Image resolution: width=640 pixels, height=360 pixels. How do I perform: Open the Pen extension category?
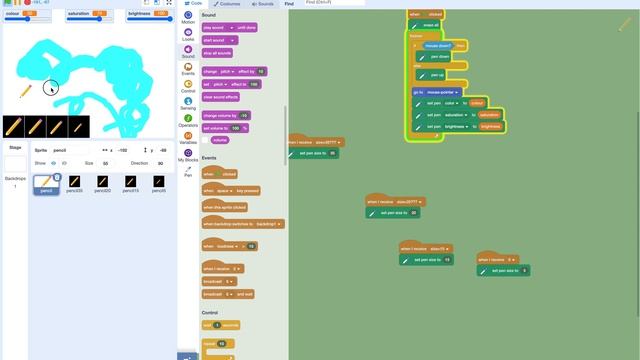[188, 171]
